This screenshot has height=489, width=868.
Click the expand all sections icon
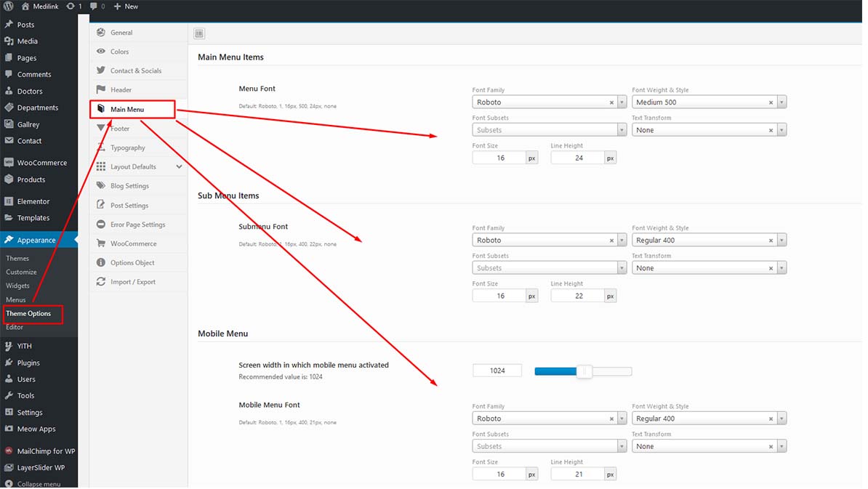coord(199,33)
